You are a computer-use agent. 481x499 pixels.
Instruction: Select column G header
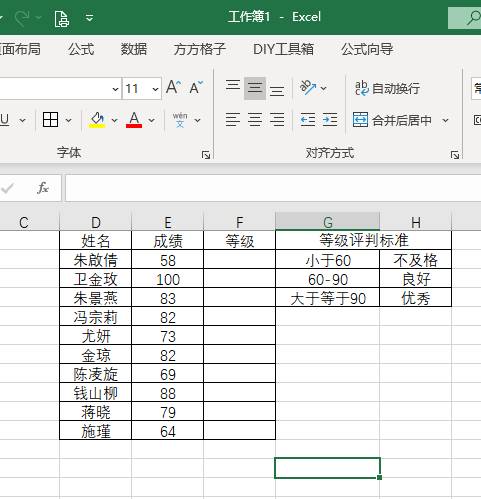[328, 222]
